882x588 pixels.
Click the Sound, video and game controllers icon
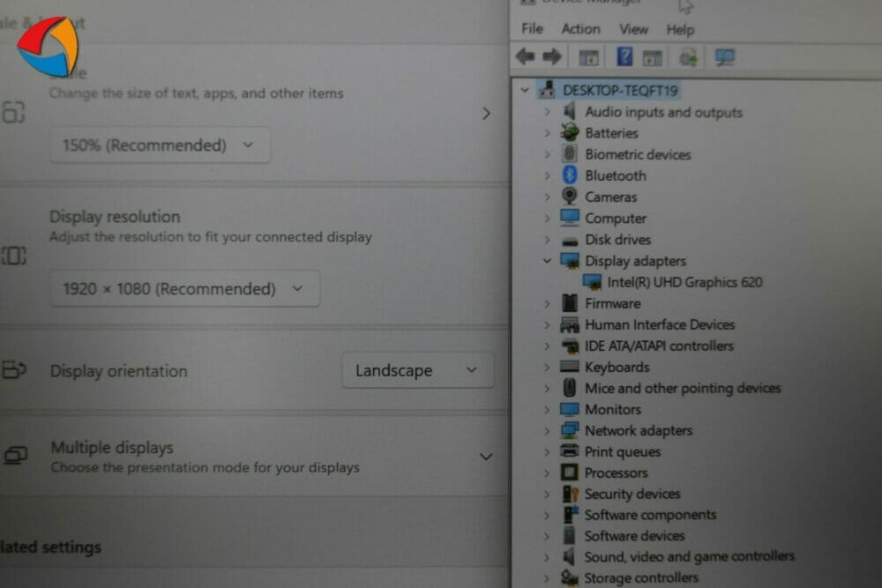[569, 556]
